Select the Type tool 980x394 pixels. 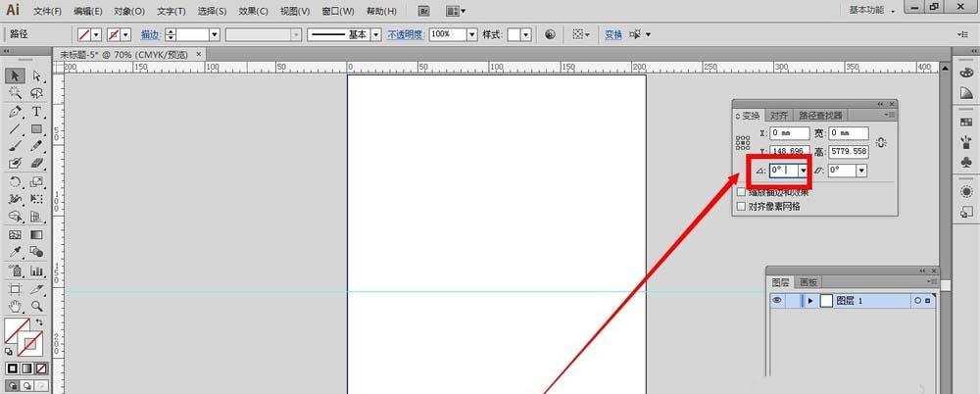coord(37,112)
